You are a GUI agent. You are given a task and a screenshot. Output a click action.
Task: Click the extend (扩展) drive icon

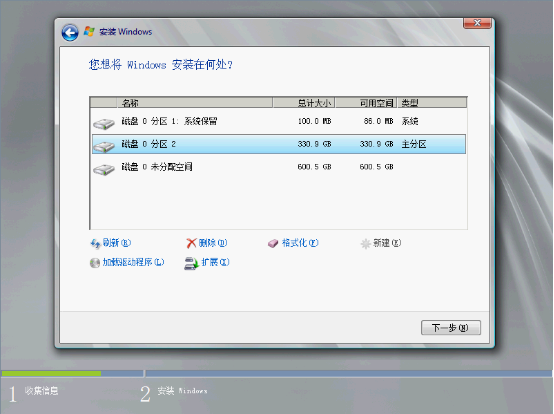click(191, 263)
